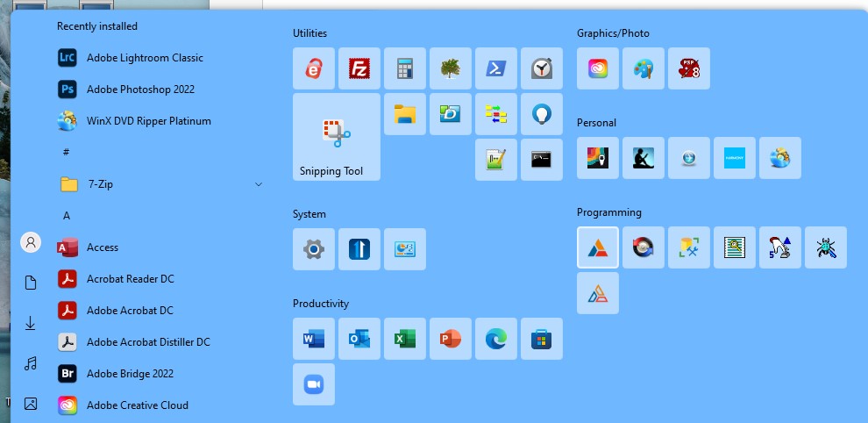This screenshot has height=423, width=868.
Task: Launch Adobe Bridge 2022 from the list
Action: (160, 374)
